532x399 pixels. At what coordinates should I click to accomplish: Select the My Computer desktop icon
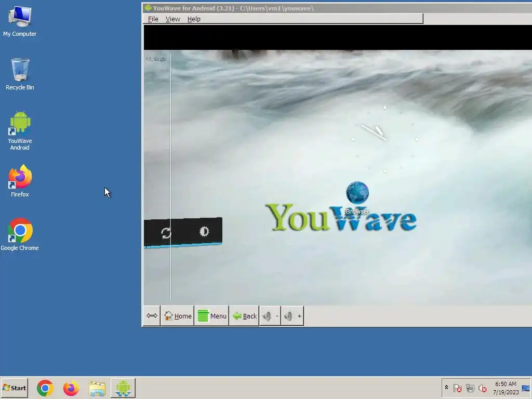click(x=20, y=21)
